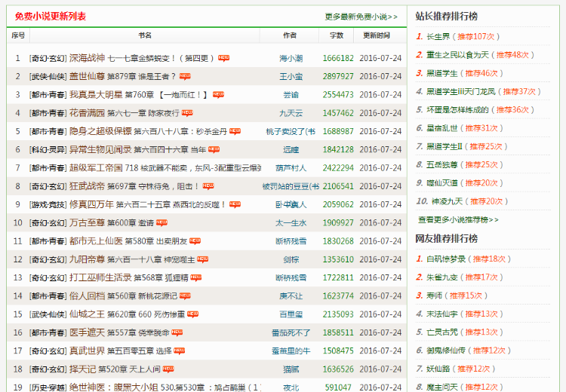
Task: Open user-recommended novel 妖仙路
Action: [x=438, y=369]
